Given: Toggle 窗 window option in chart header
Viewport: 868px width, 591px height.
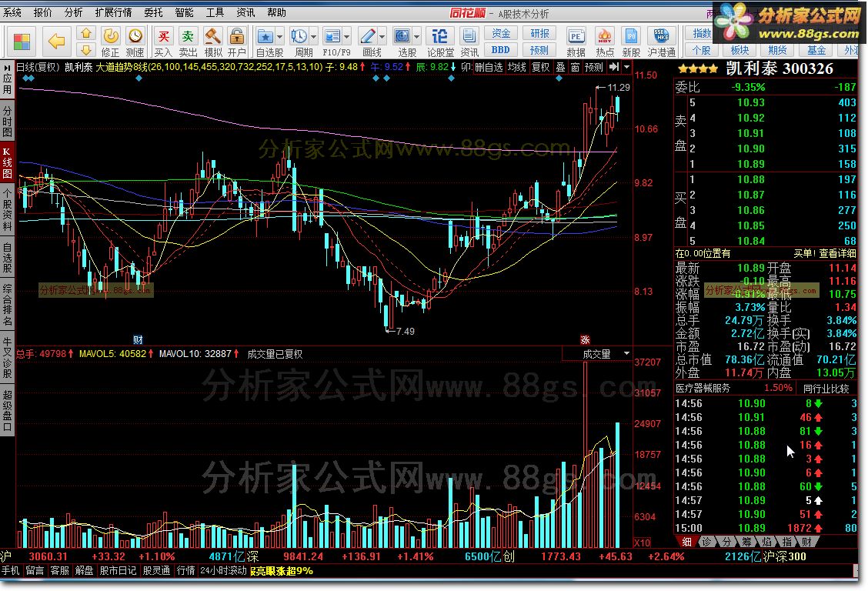Looking at the screenshot, I should [x=575, y=67].
